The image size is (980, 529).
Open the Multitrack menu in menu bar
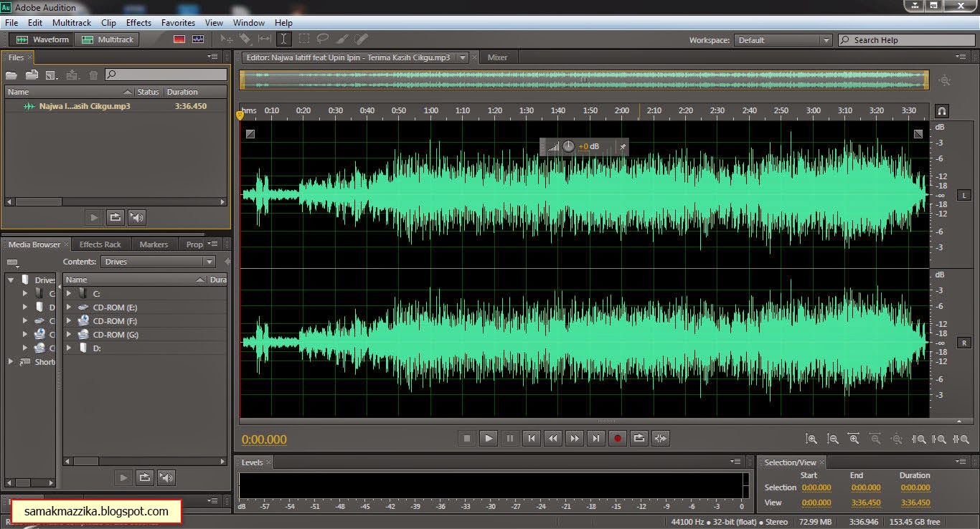click(72, 23)
